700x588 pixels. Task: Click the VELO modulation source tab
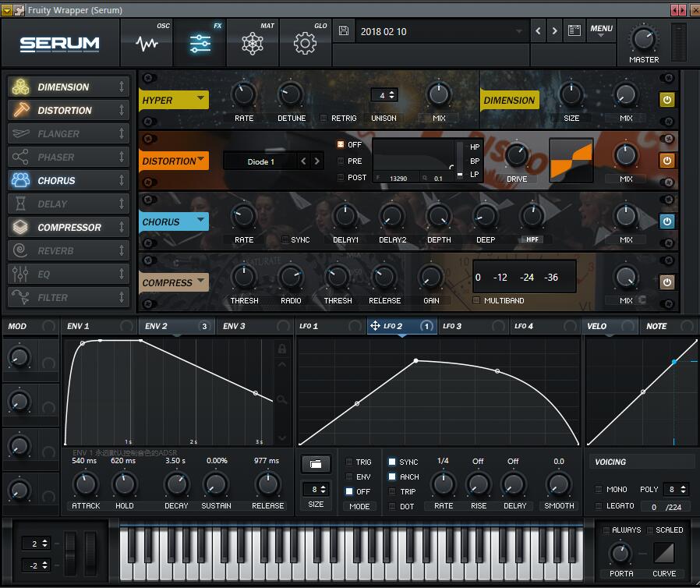(x=610, y=326)
